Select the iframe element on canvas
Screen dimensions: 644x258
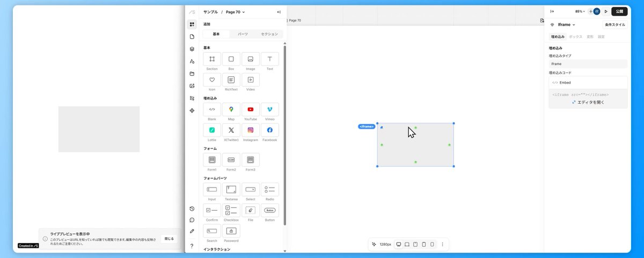coord(415,145)
